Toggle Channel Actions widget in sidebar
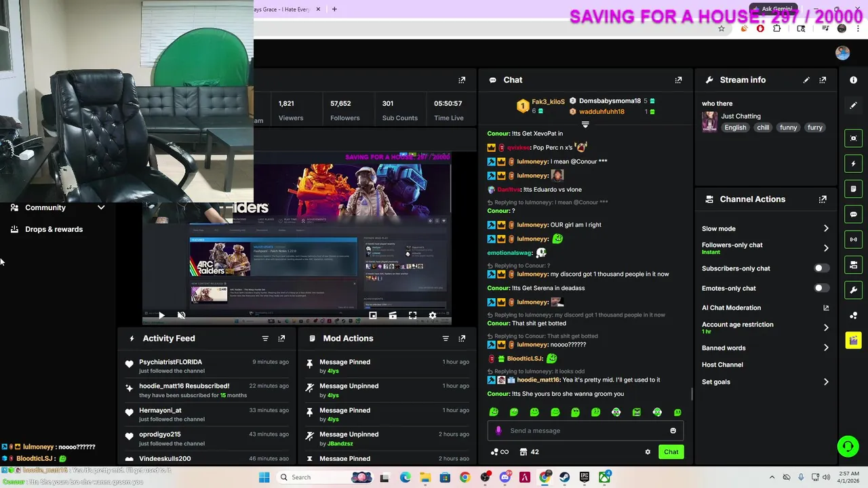868x488 pixels. coord(853,264)
